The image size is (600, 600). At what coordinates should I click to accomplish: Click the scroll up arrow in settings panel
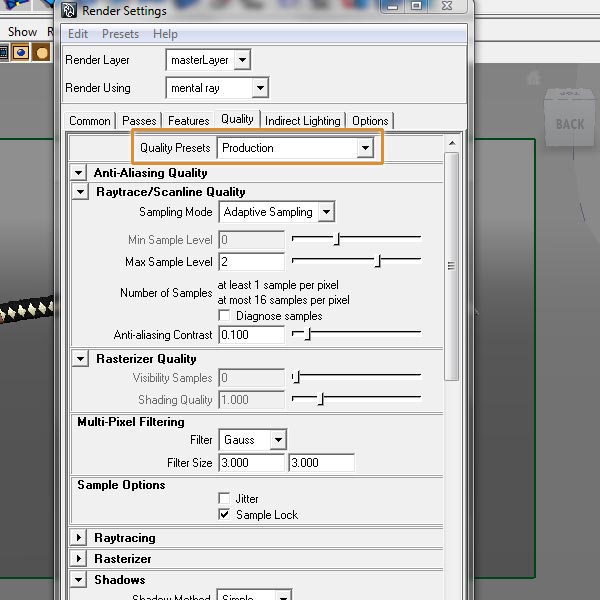coord(452,143)
